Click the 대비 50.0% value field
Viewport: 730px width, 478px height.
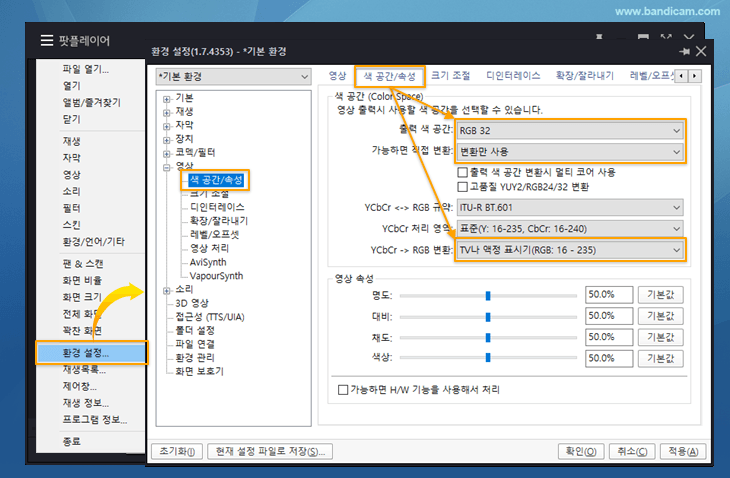pyautogui.click(x=609, y=316)
